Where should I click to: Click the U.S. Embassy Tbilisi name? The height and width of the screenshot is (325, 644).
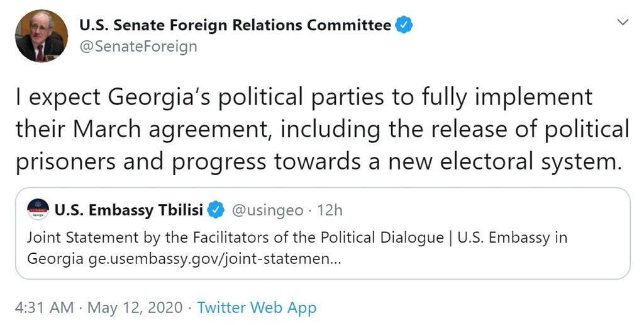pyautogui.click(x=129, y=210)
